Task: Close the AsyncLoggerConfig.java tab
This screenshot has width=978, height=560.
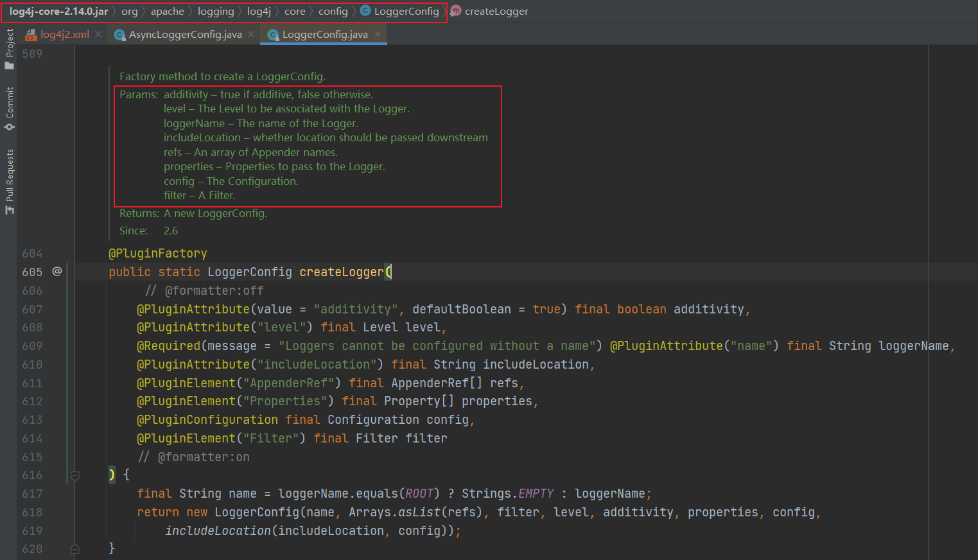Action: (251, 34)
